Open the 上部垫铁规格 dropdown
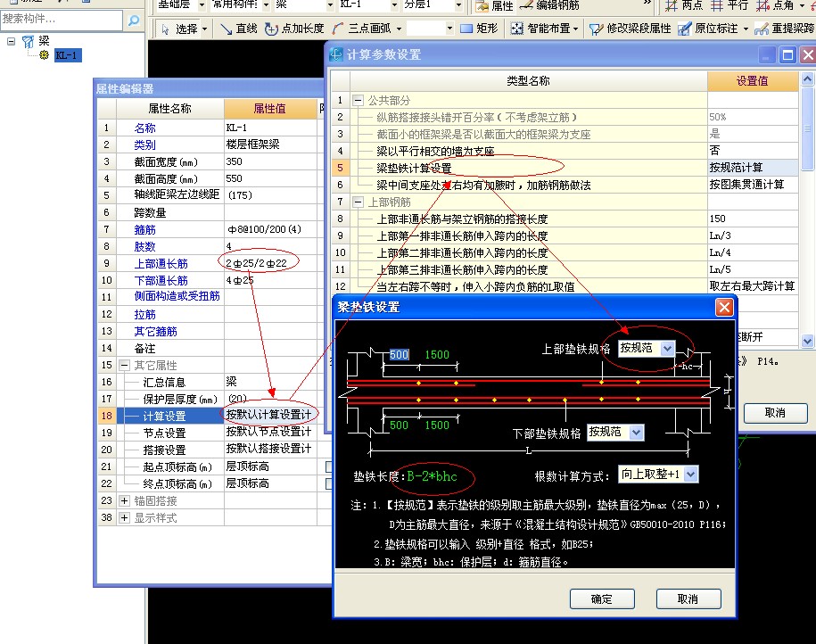Screen dimensions: 816x644 (667, 348)
